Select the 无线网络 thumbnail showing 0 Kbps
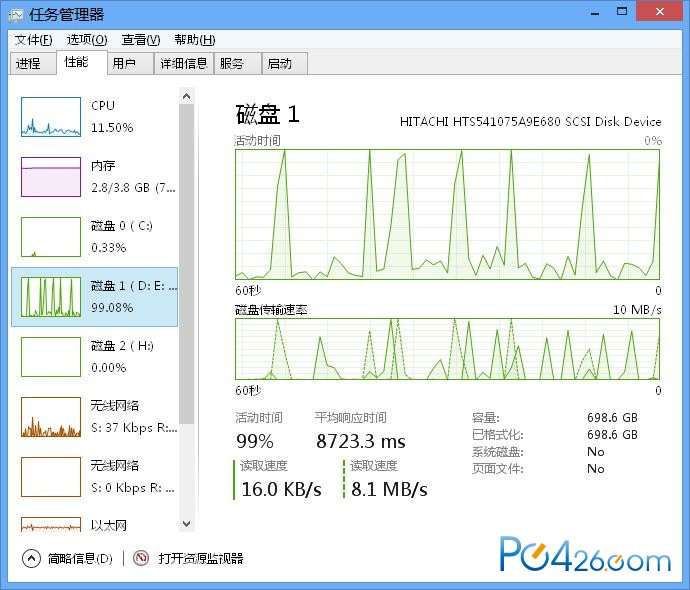Screen dimensions: 690x590 click(51, 477)
